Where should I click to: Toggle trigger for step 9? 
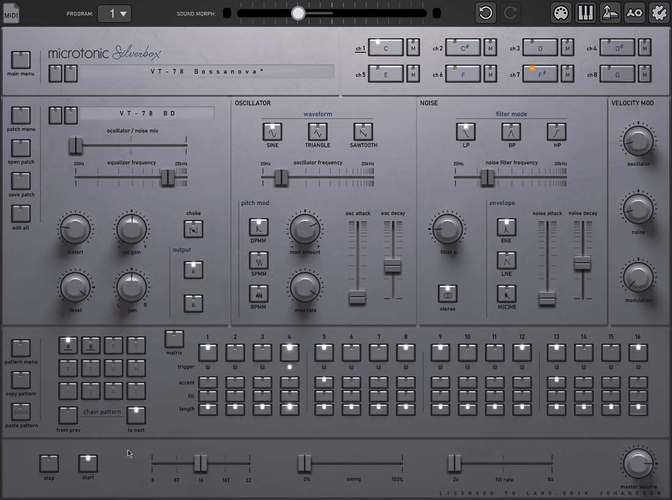440,352
